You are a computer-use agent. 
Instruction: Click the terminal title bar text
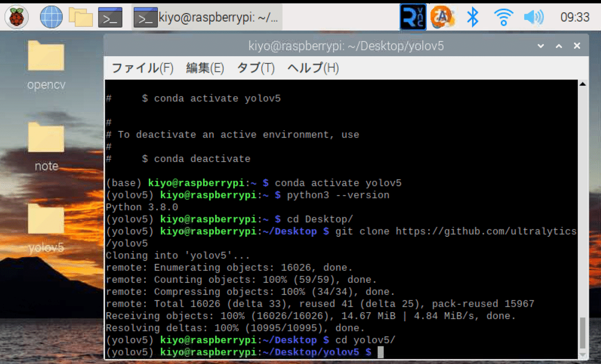pos(346,47)
